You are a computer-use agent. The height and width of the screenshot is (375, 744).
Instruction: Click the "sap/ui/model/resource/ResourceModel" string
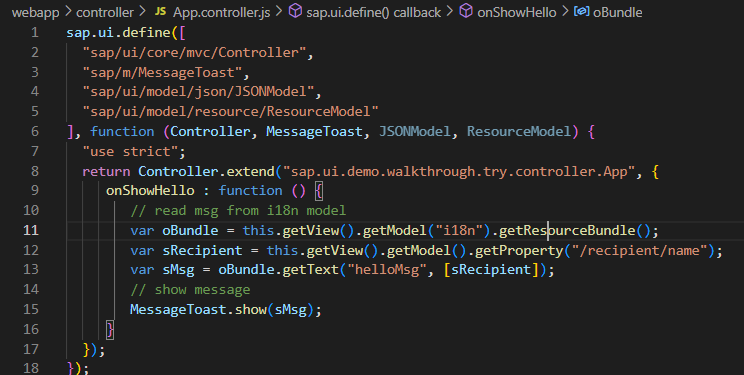click(230, 112)
